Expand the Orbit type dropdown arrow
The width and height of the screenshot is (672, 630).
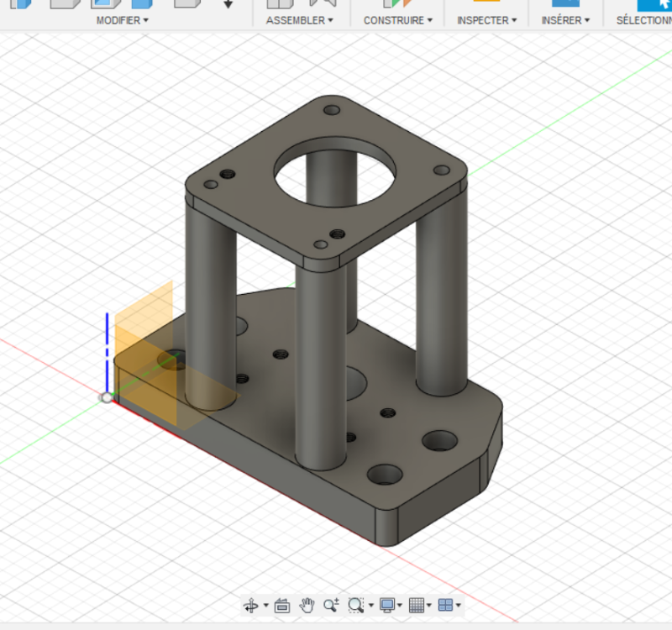pyautogui.click(x=266, y=606)
